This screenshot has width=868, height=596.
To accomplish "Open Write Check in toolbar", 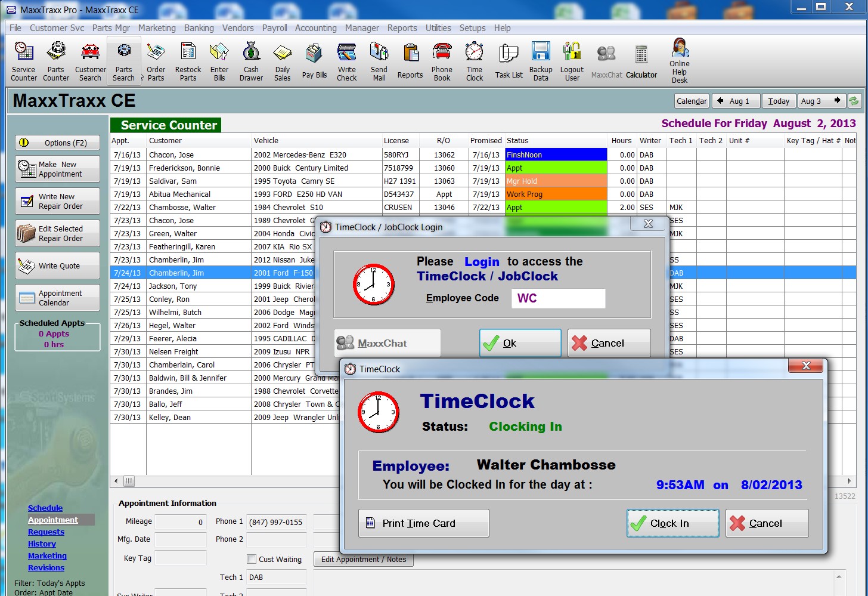I will (x=347, y=60).
